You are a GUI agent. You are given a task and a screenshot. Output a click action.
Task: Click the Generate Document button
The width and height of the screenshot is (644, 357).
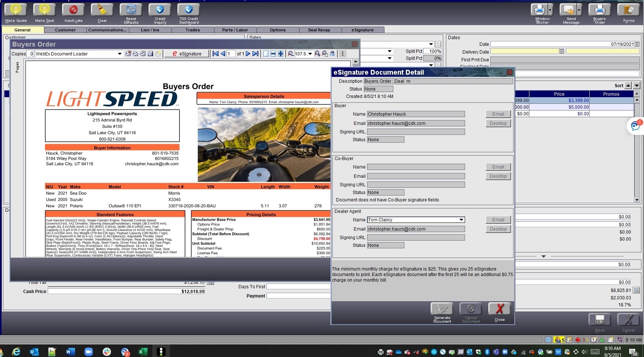pyautogui.click(x=442, y=313)
